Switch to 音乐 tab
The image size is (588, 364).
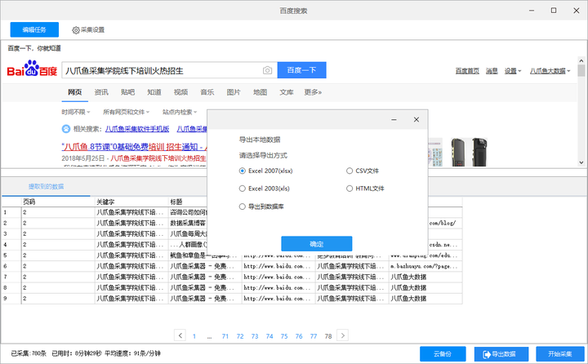pos(207,92)
